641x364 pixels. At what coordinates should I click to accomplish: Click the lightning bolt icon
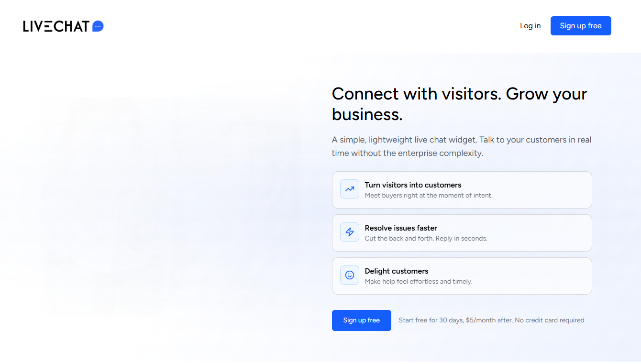tap(350, 232)
